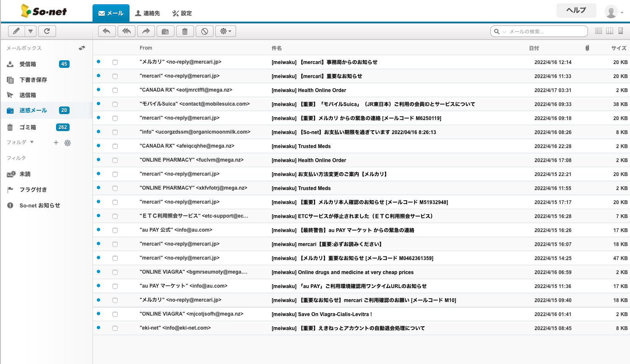The image size is (630, 364).
Task: Open the メール tab
Action: click(111, 13)
